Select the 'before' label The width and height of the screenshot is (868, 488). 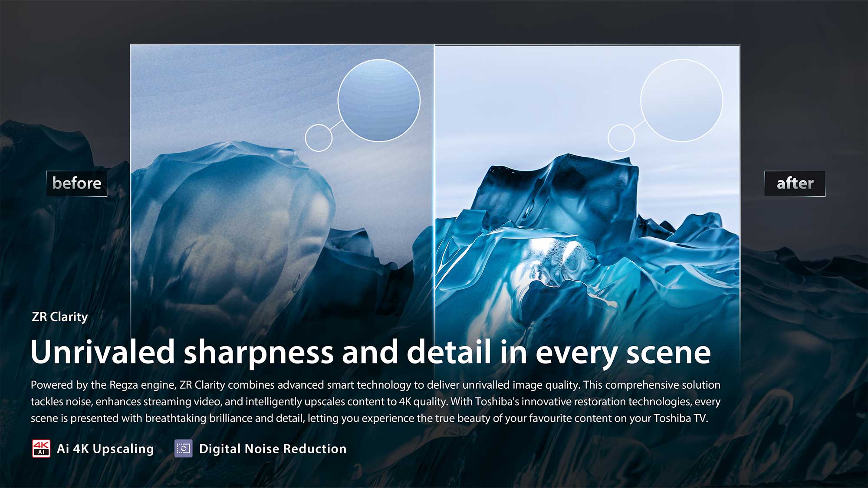pos(77,183)
